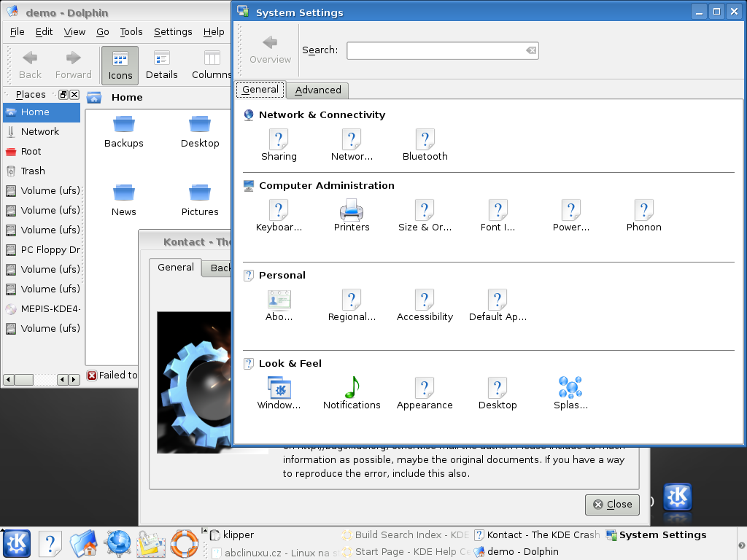Open Size & Orientation display settings

[x=425, y=216]
